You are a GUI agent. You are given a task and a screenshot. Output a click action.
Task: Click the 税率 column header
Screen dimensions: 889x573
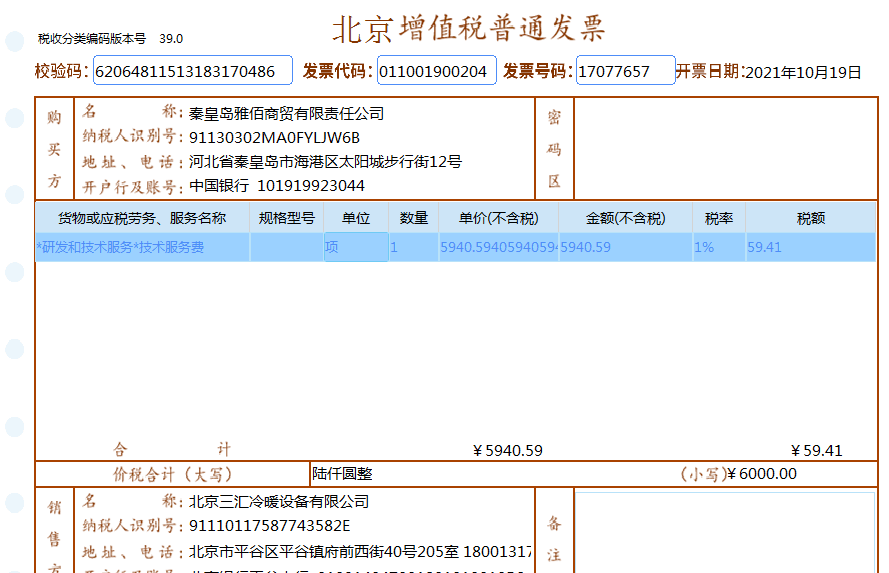[719, 218]
